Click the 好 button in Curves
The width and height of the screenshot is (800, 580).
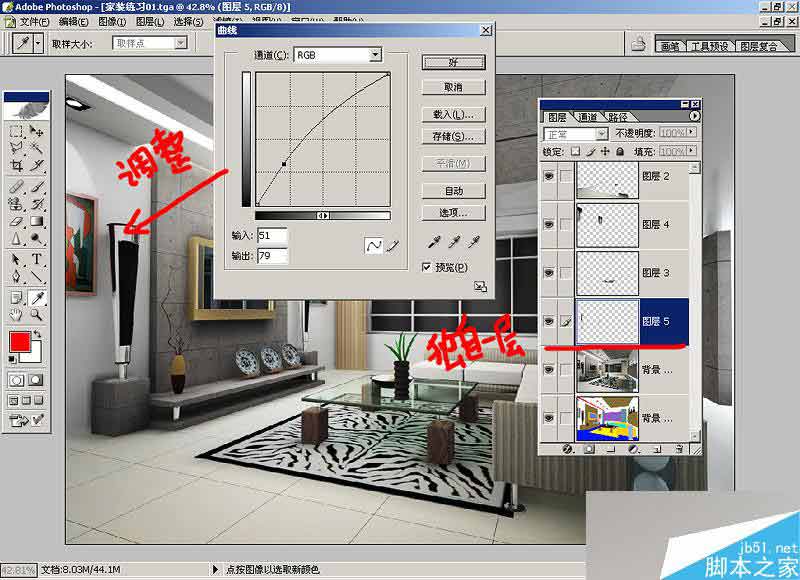tap(454, 62)
